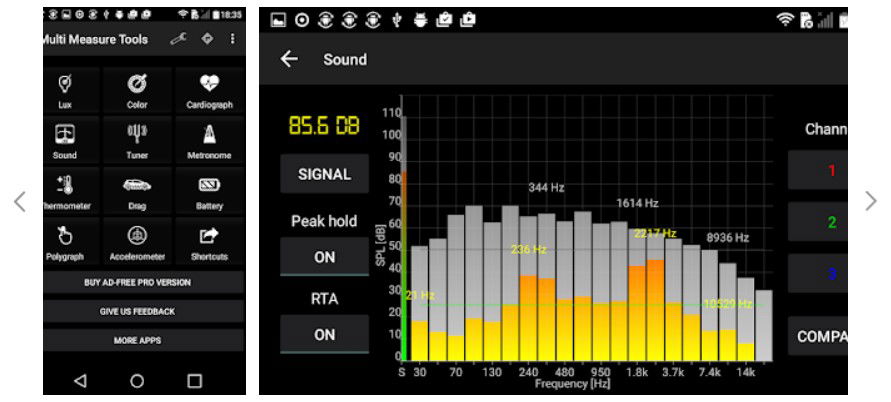The width and height of the screenshot is (891, 402).
Task: Click the yellow 21 Hz label
Action: point(420,295)
